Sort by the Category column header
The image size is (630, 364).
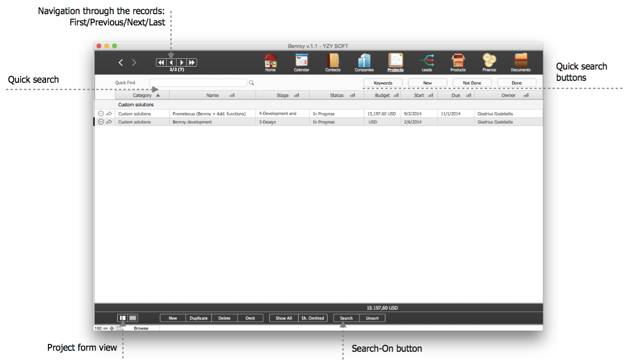pos(142,96)
